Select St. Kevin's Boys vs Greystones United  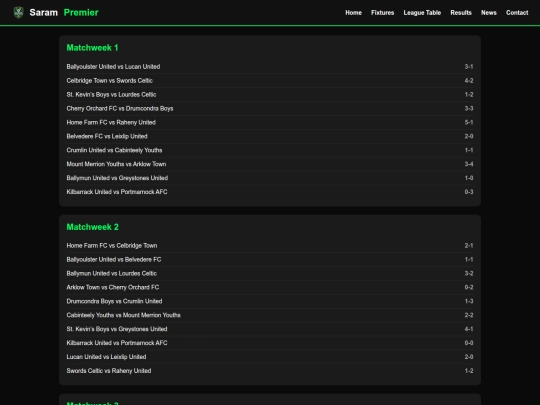click(270, 329)
